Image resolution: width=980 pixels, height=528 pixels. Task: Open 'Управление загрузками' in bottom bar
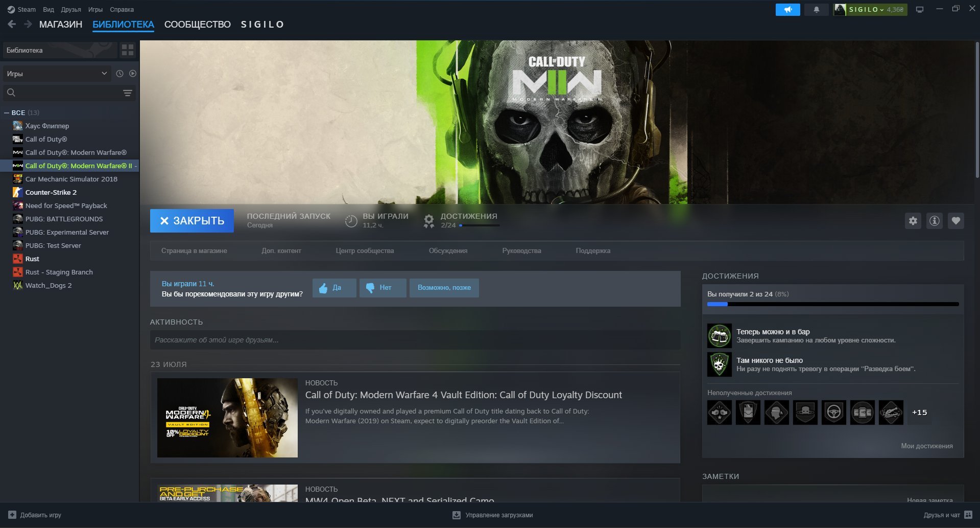pyautogui.click(x=493, y=515)
